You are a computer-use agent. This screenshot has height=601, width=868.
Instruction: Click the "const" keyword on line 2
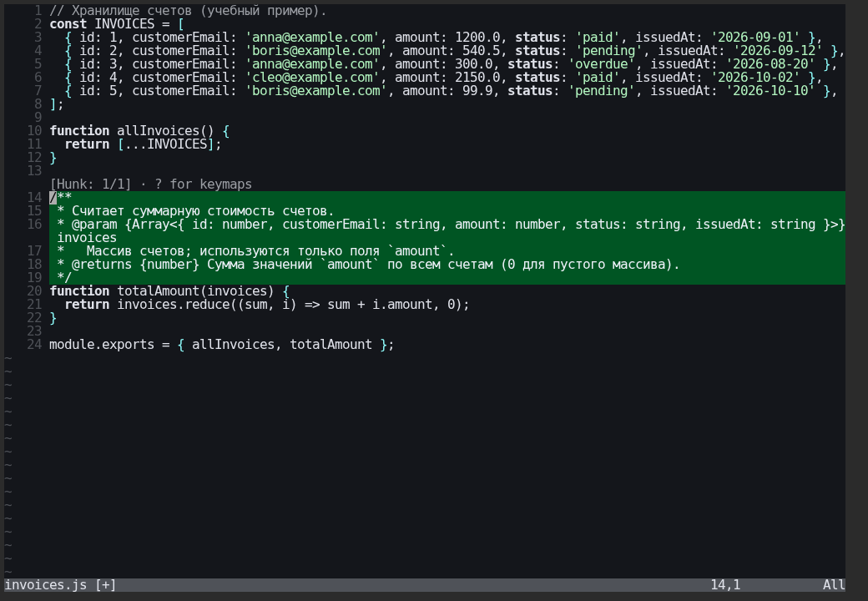[x=68, y=24]
